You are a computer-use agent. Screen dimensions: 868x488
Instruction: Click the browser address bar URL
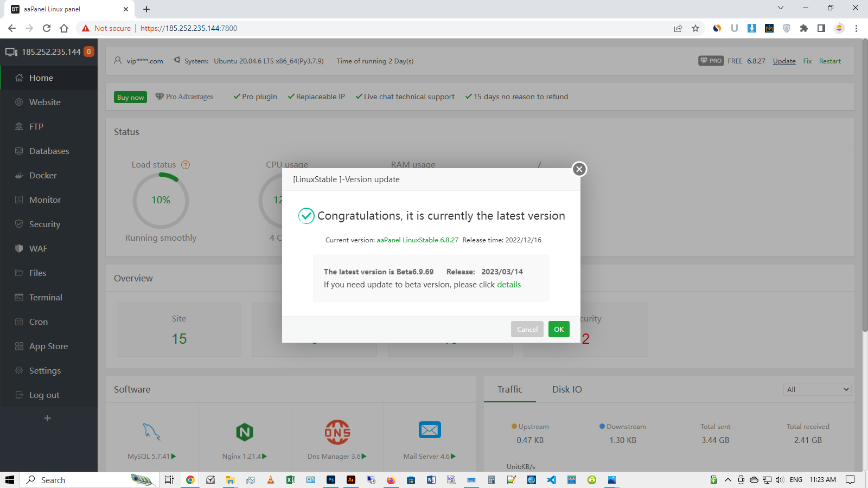tap(189, 28)
